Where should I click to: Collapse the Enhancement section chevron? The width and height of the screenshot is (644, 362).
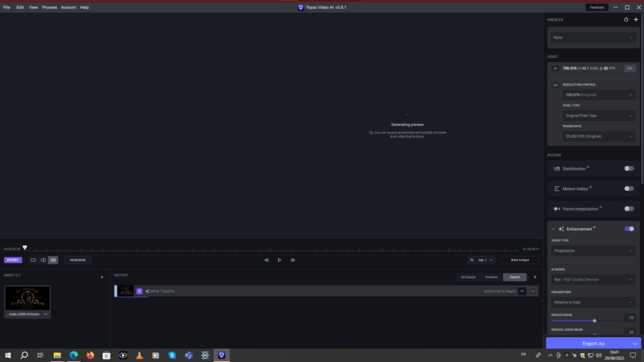coord(553,229)
